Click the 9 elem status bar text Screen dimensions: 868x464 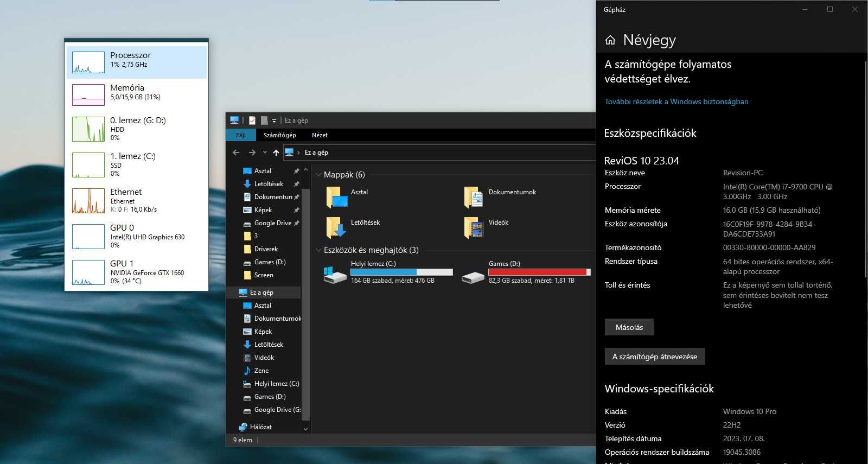(x=242, y=440)
